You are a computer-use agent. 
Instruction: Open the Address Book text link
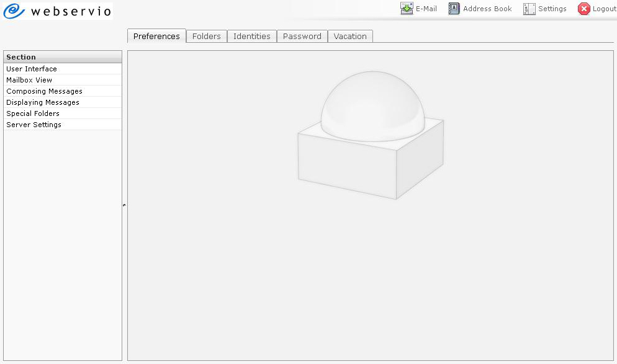pos(487,9)
